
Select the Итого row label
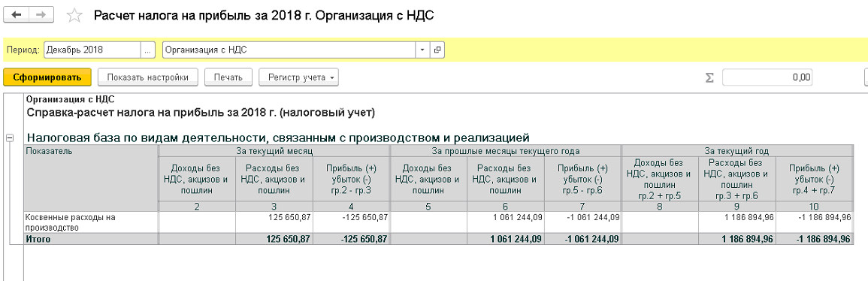92,239
